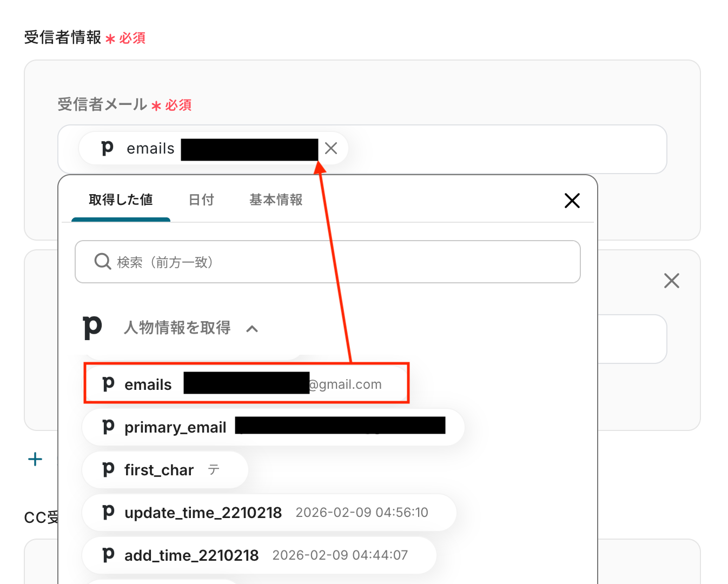
Task: Close the value picker popup
Action: click(572, 201)
